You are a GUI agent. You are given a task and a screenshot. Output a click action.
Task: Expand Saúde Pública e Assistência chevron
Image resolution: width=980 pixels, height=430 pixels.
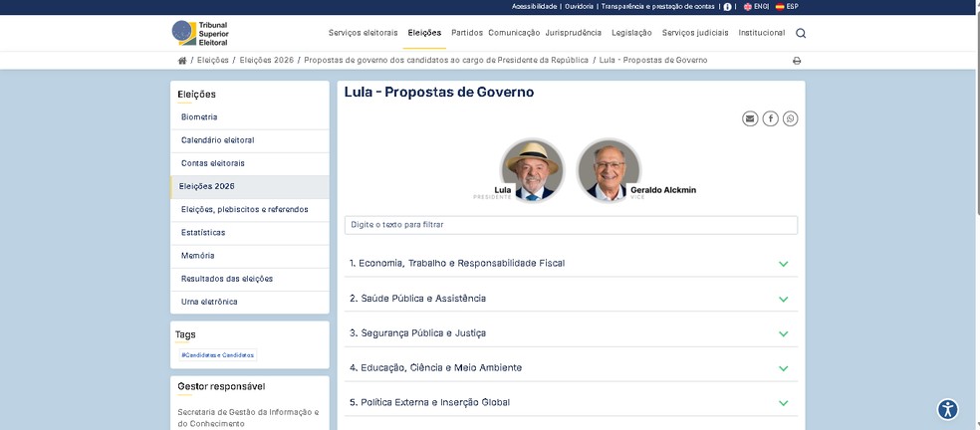point(783,299)
